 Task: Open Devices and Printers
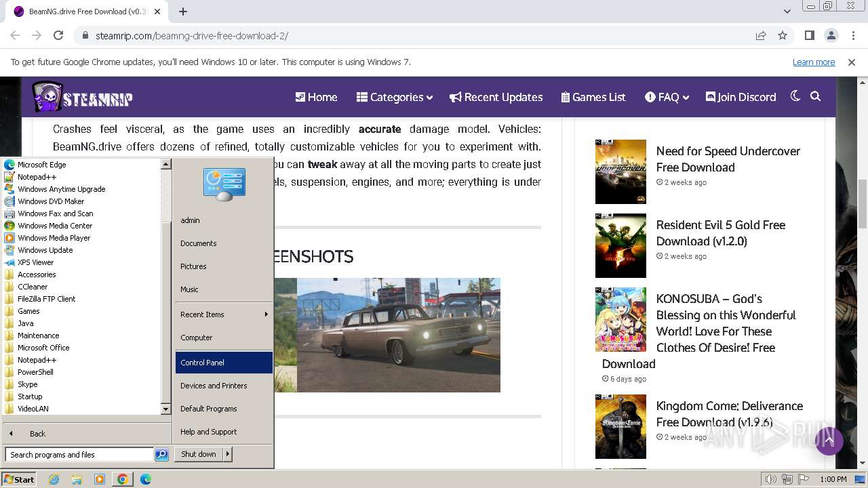coord(214,386)
